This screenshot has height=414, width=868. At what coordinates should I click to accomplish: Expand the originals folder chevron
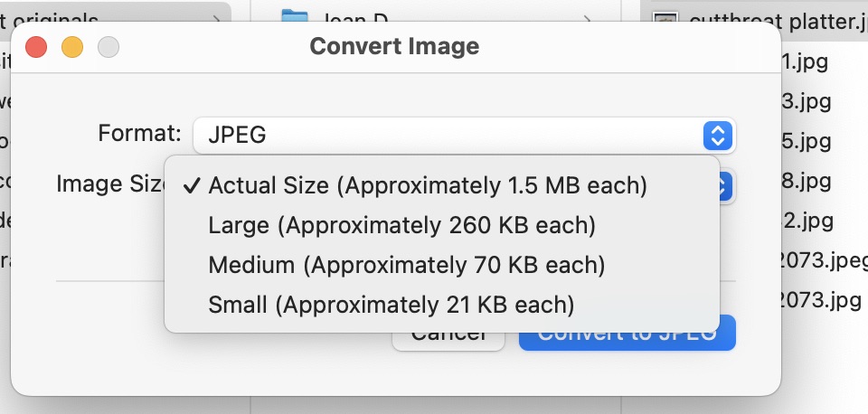coord(217,18)
